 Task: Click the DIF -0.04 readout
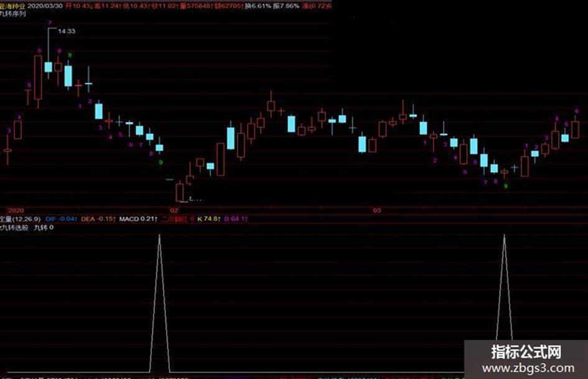coord(62,219)
